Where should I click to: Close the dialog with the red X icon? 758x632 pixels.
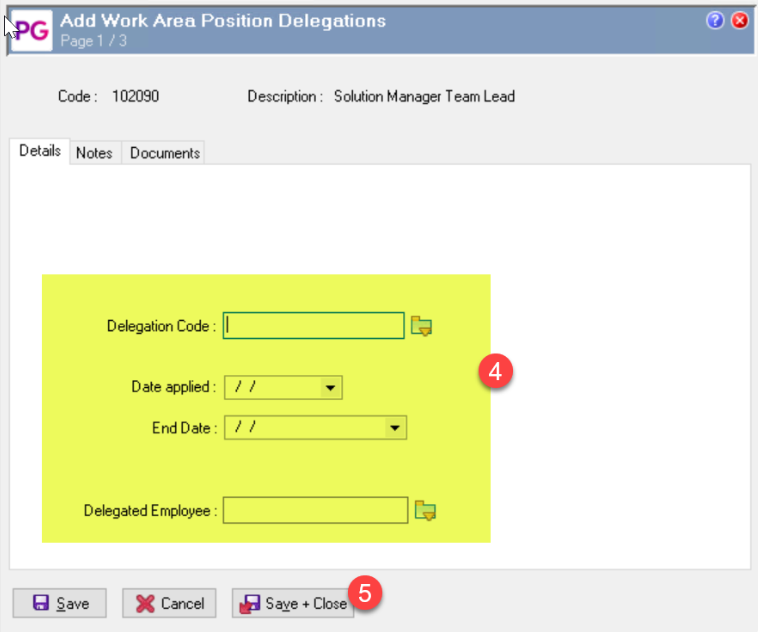(740, 21)
